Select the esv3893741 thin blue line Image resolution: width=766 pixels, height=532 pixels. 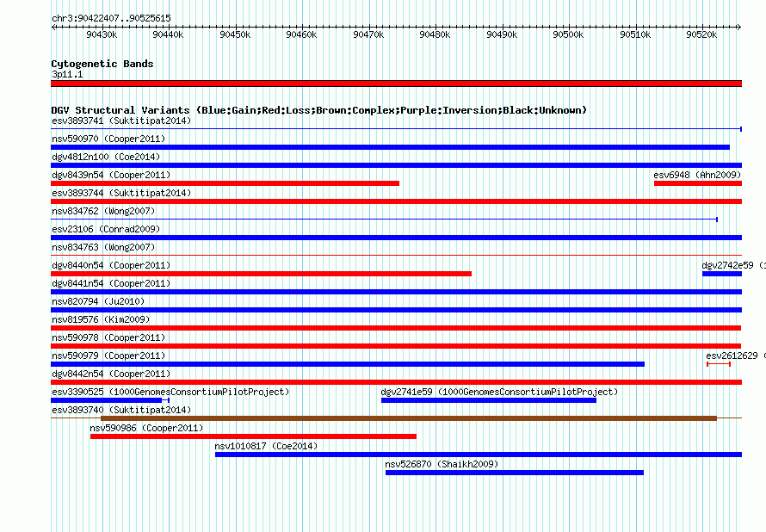click(396, 129)
